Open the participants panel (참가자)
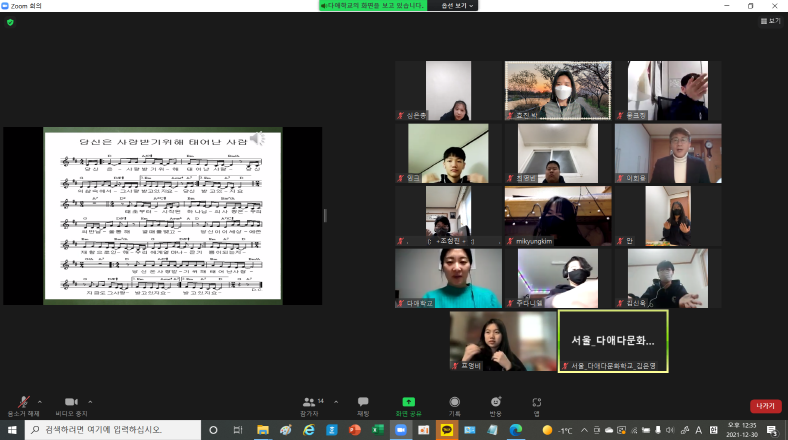Viewport: 788px width, 440px height. 310,406
